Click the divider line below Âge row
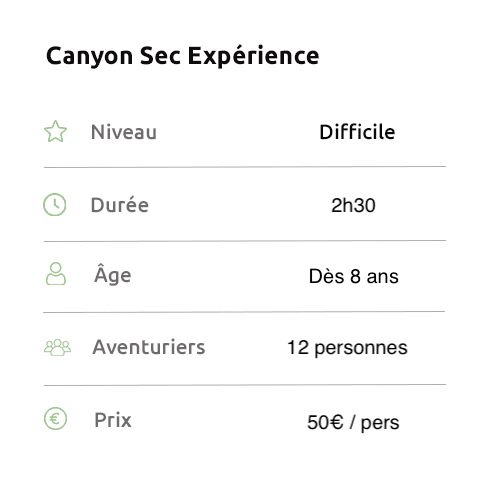 point(244,312)
